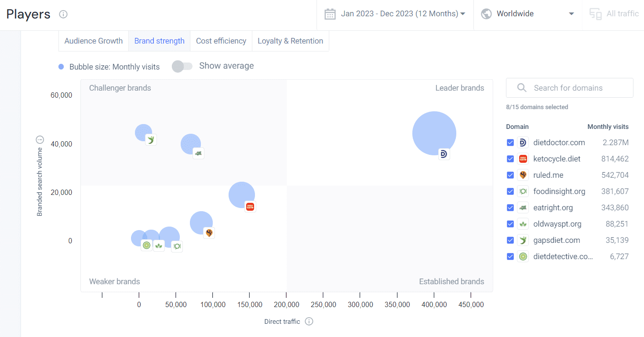
Task: Click the foodinsight.org domain name
Action: 559,191
